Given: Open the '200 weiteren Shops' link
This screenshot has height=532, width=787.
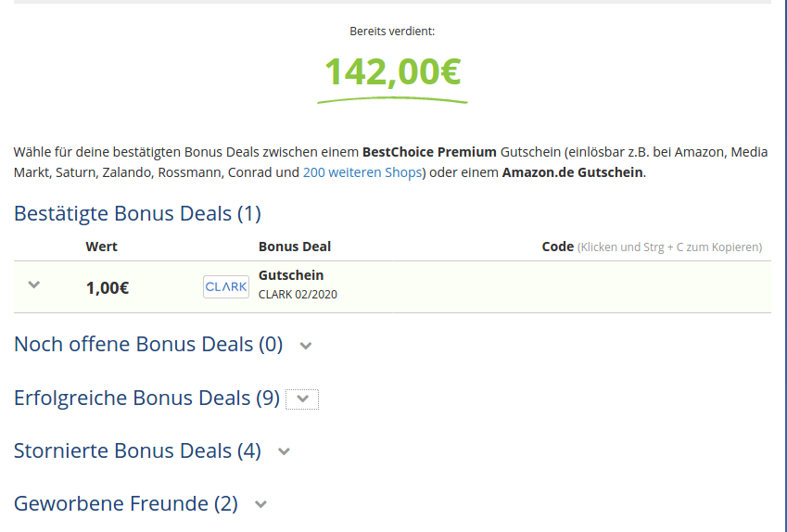Looking at the screenshot, I should tap(362, 172).
